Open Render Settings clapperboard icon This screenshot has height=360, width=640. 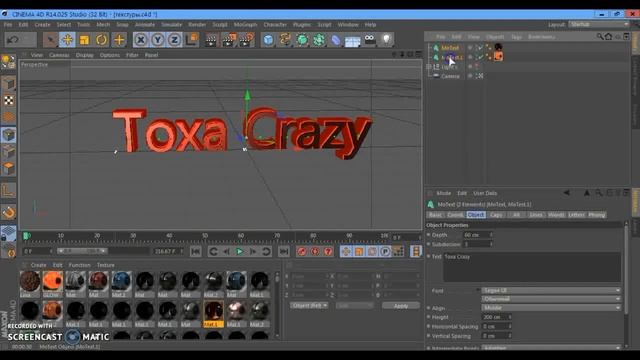pyautogui.click(x=247, y=40)
